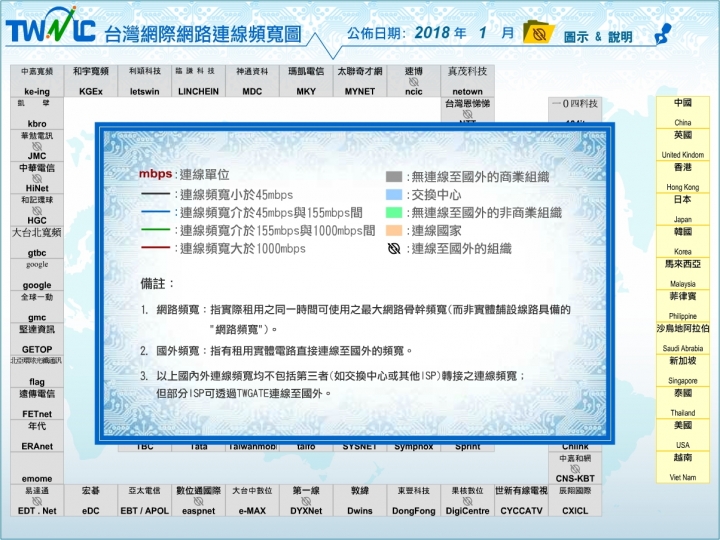720x540 pixels.
Task: Select the Singapore 新加坡 country cell
Action: point(683,370)
